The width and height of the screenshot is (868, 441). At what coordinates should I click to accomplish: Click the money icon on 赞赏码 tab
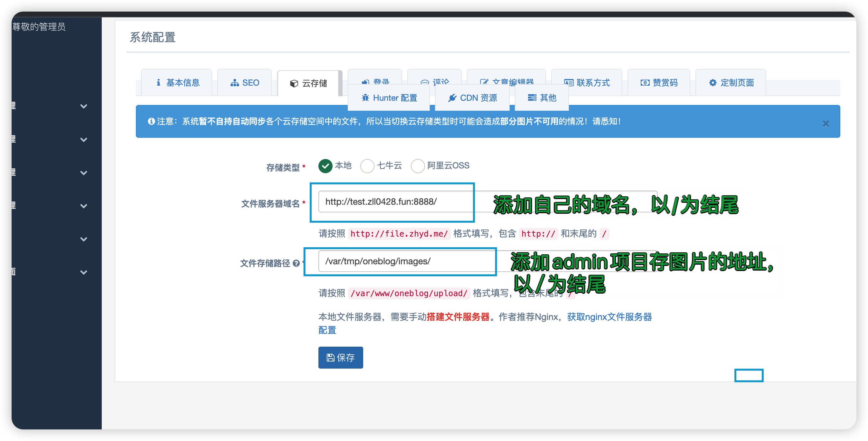(645, 83)
